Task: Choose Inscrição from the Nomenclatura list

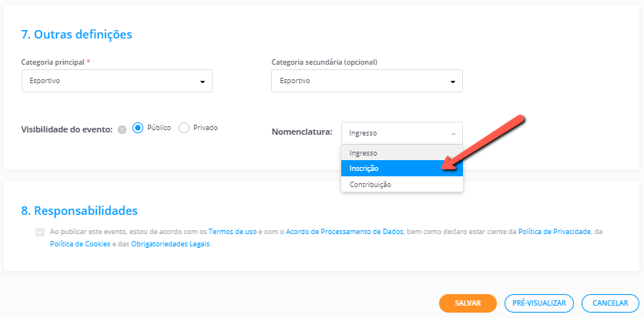Action: click(402, 168)
